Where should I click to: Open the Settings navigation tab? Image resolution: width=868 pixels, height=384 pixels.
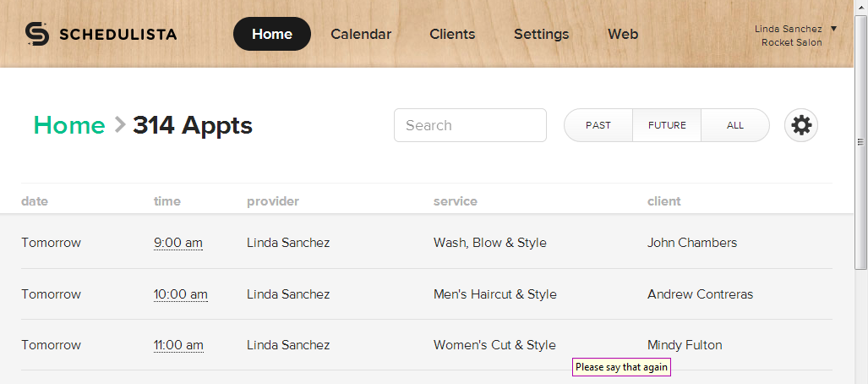coord(542,34)
